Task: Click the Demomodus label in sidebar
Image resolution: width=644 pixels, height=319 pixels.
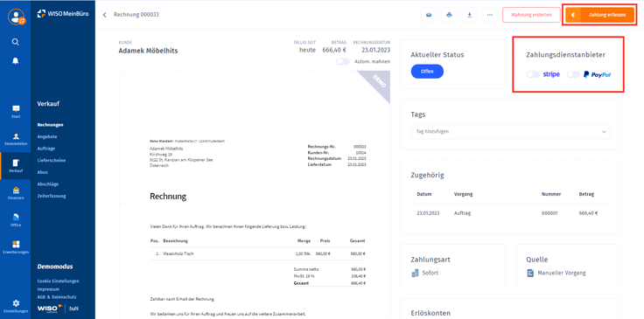Action: 55,267
